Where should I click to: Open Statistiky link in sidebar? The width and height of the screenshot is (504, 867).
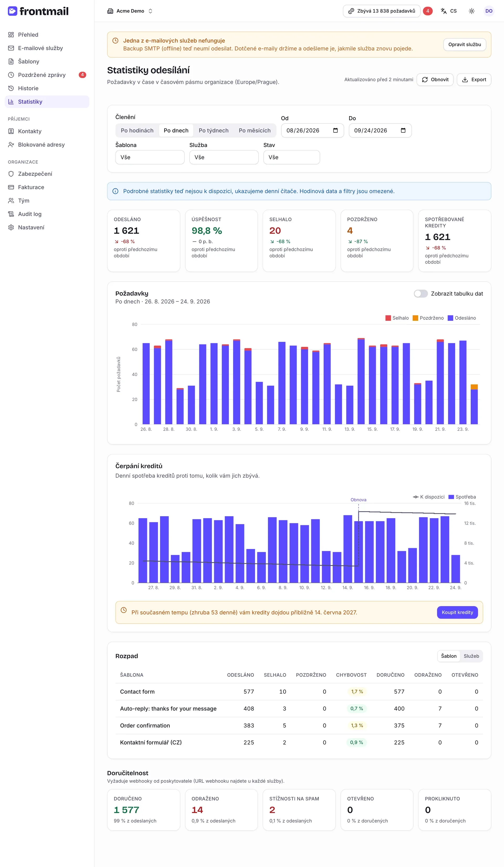47,102
